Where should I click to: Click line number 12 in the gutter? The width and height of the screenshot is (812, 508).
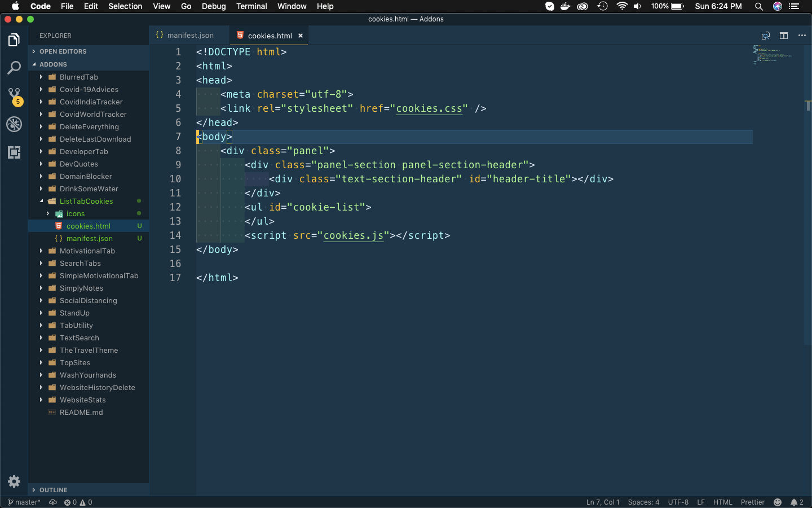pos(175,207)
